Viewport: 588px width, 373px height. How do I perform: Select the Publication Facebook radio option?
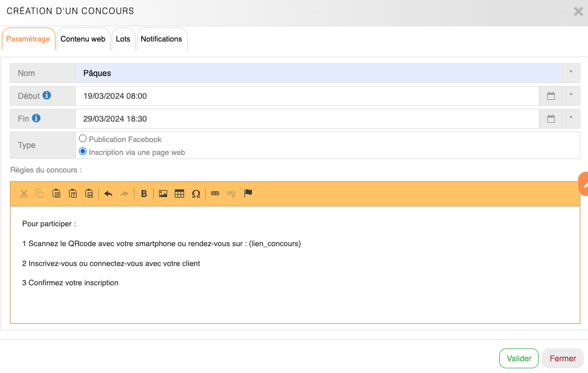coord(83,139)
